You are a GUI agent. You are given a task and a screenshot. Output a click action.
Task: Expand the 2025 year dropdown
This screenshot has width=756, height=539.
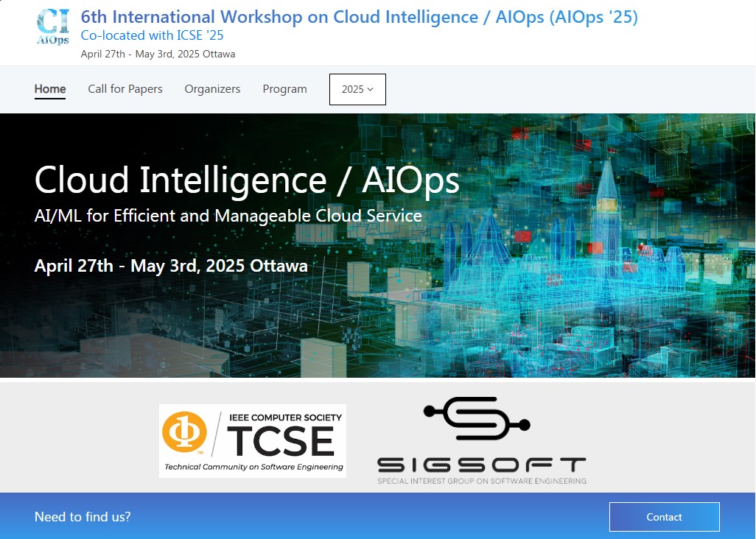point(357,89)
